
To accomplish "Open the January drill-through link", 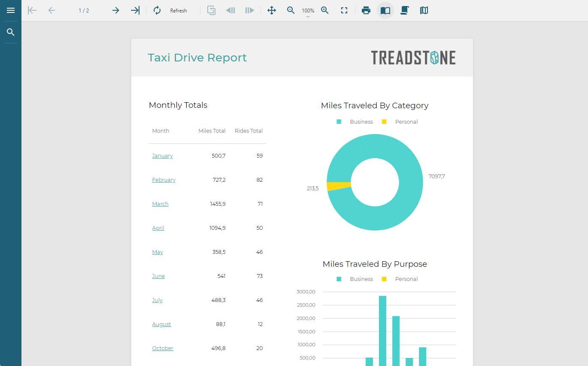I will pyautogui.click(x=162, y=156).
